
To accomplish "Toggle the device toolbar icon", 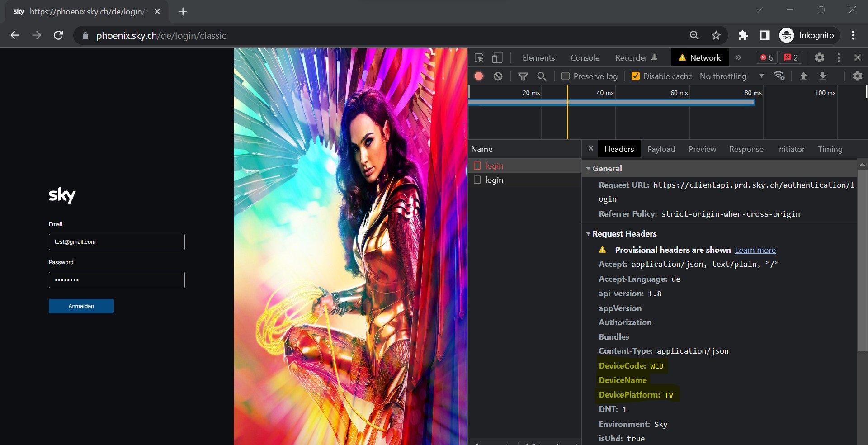I will pyautogui.click(x=497, y=57).
